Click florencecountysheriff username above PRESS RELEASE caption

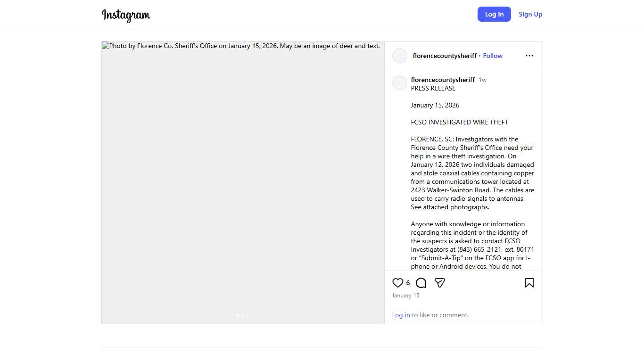coord(443,80)
